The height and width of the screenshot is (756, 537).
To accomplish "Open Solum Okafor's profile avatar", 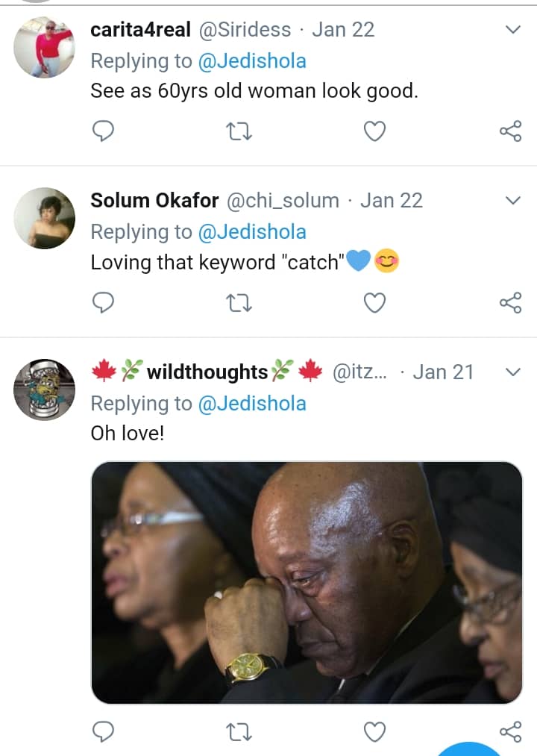I will 44,217.
